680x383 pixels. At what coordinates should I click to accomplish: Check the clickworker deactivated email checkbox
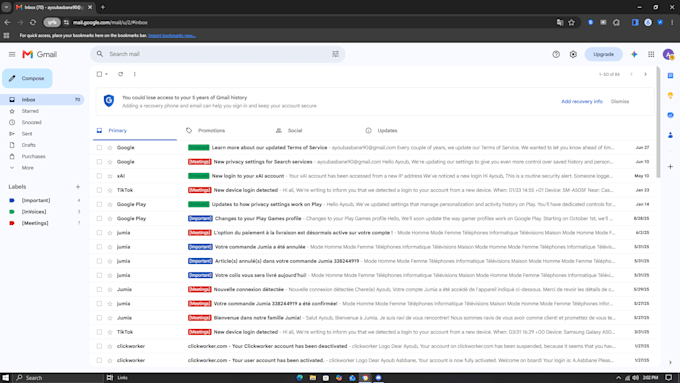tap(99, 346)
